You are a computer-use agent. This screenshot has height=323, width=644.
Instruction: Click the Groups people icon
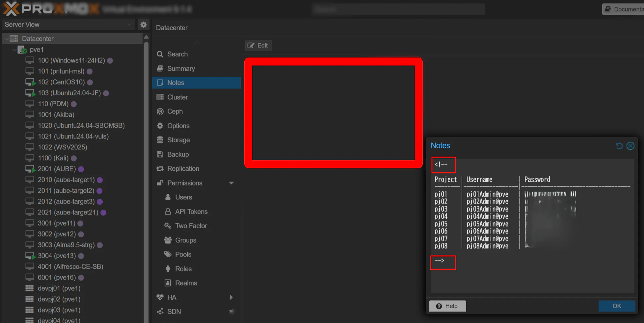pyautogui.click(x=168, y=240)
